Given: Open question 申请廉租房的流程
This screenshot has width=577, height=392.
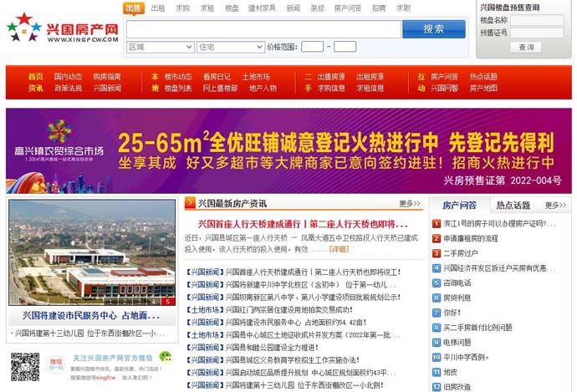Looking at the screenshot, I should [471, 238].
